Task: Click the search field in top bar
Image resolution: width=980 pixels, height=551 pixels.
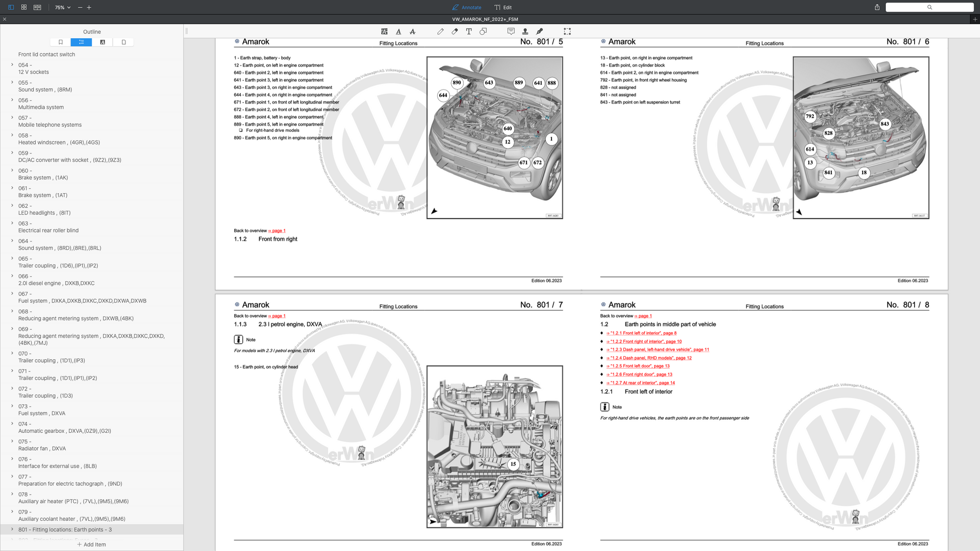Action: coord(929,8)
